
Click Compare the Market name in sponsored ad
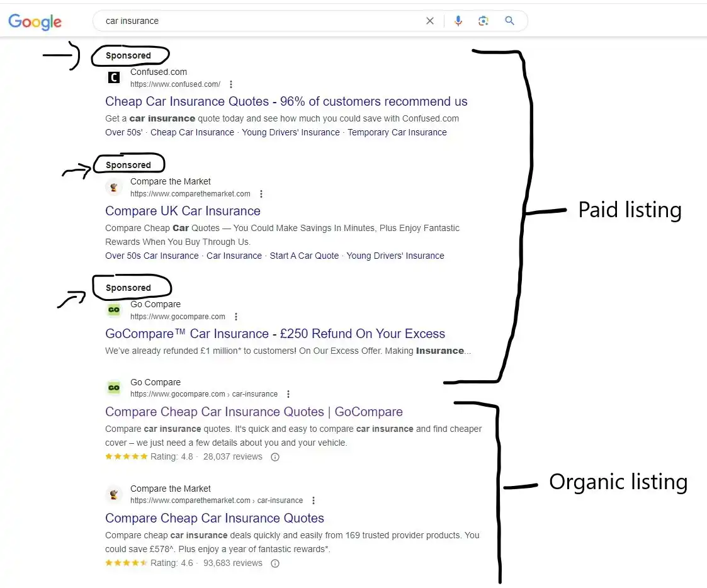coord(171,181)
